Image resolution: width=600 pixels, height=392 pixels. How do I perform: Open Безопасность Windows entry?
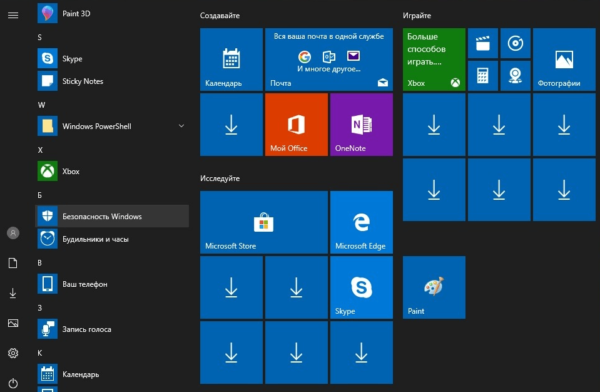[112, 216]
